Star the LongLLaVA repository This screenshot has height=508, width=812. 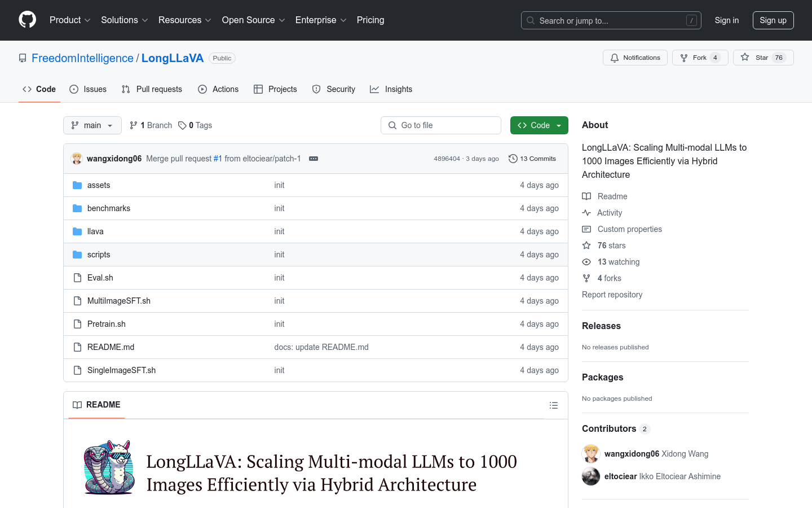coord(763,58)
